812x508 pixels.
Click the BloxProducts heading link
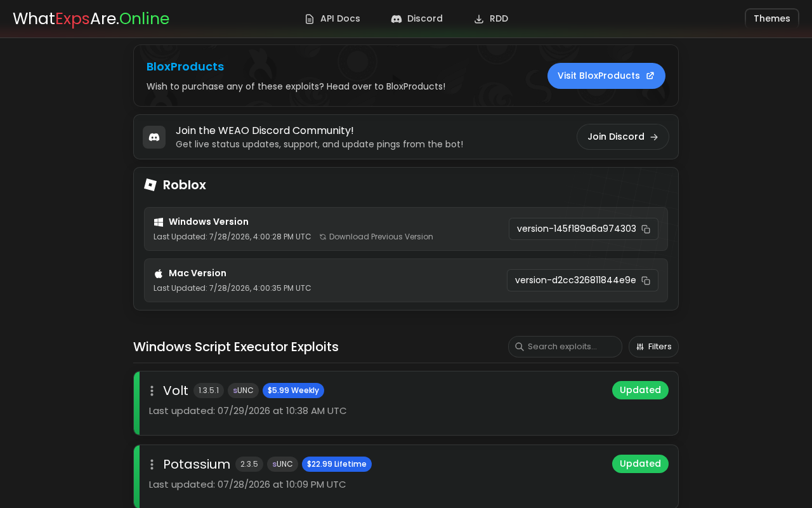185,67
